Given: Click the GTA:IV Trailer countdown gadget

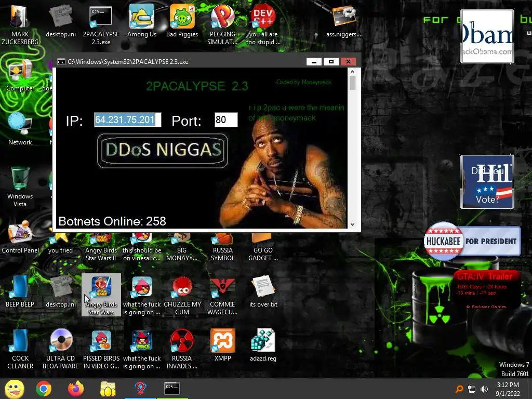Looking at the screenshot, I should coord(486,290).
